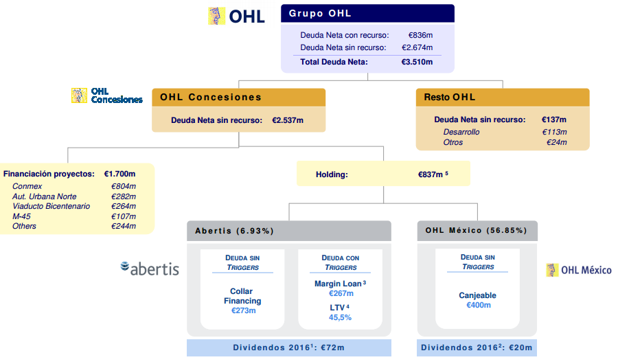Click the €1.700m value
The image size is (618, 364).
click(119, 174)
